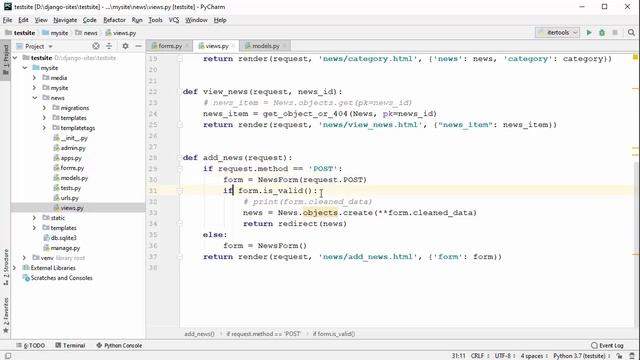The image size is (640, 360).
Task: Click the scroll from source target icon
Action: click(x=96, y=46)
